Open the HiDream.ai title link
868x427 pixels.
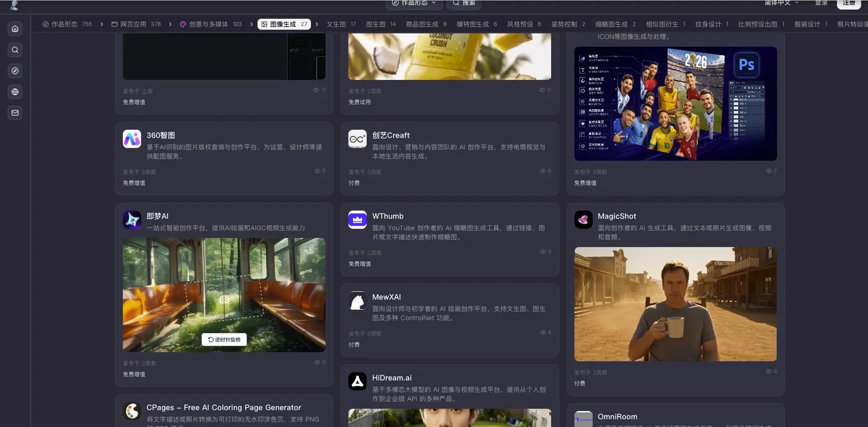392,378
